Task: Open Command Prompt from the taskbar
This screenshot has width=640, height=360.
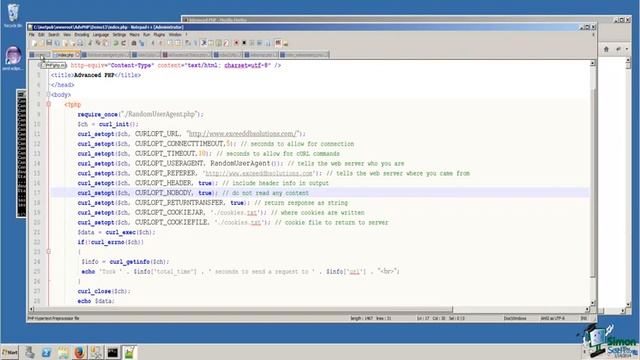Action: coord(113,352)
